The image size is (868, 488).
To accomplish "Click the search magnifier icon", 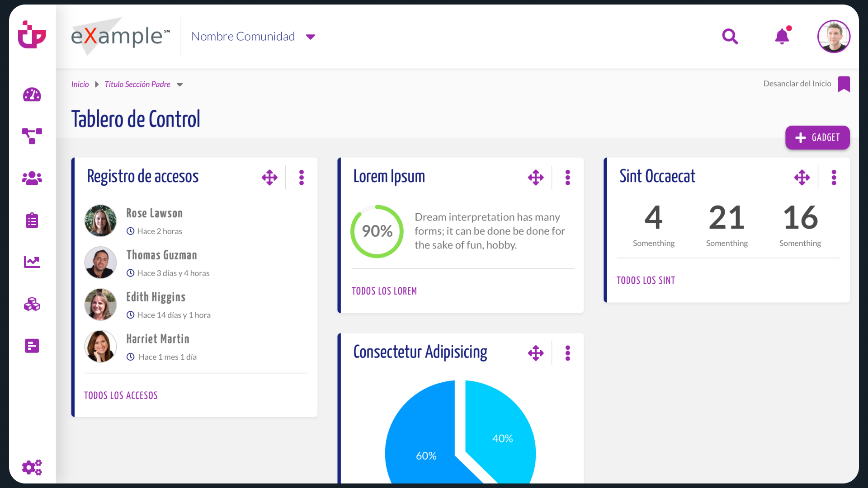I will coord(730,37).
